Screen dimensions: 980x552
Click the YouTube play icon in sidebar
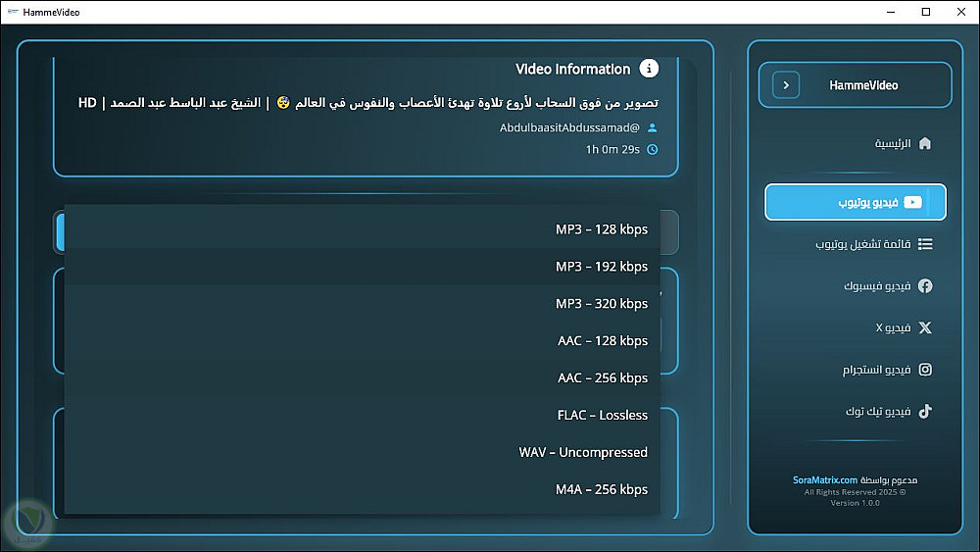click(912, 202)
